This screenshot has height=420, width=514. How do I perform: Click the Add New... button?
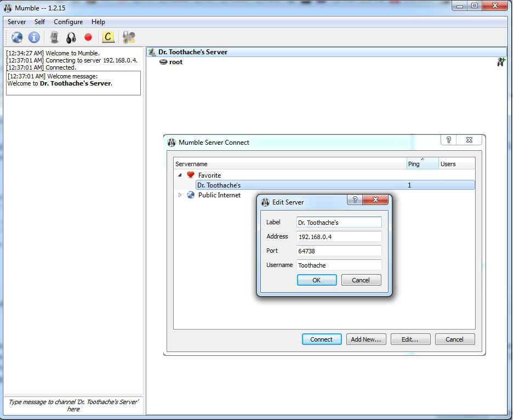pos(366,339)
